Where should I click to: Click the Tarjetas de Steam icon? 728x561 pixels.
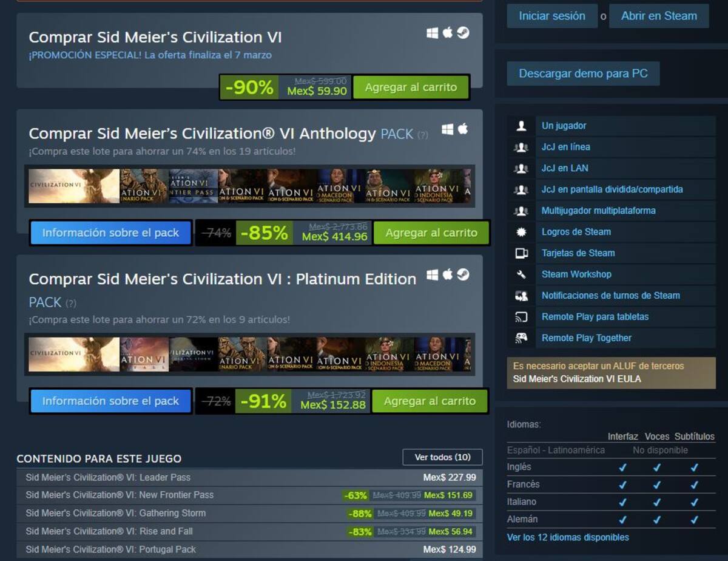[521, 253]
